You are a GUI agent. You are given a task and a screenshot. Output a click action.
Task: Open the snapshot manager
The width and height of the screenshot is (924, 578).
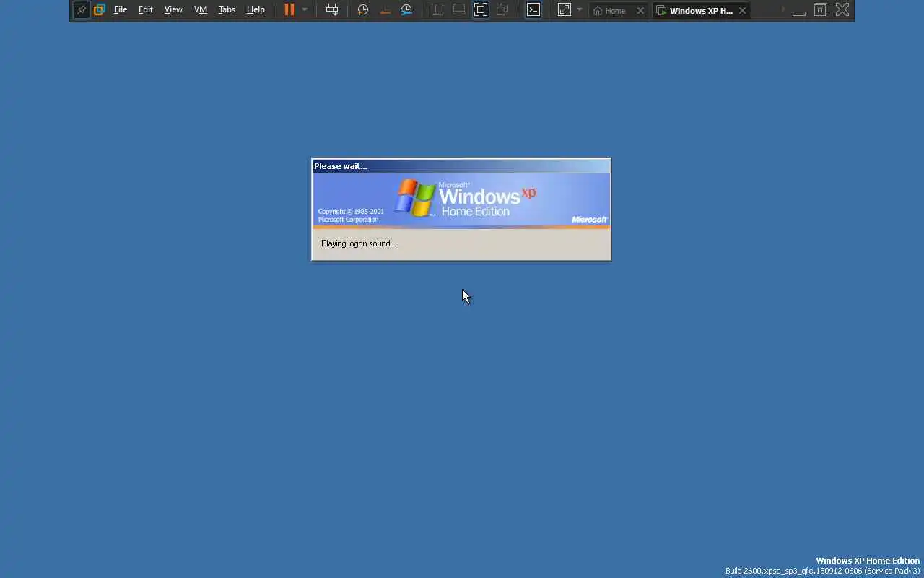click(x=407, y=10)
